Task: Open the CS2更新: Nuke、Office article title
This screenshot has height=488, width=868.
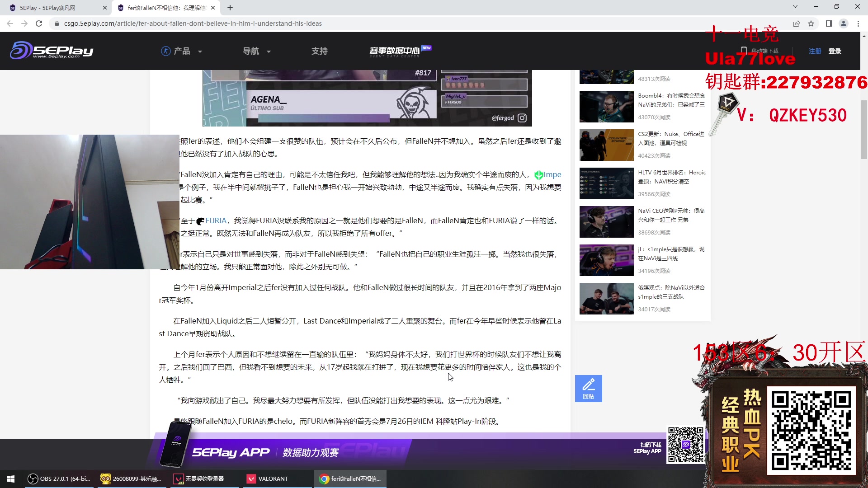Action: 671,138
